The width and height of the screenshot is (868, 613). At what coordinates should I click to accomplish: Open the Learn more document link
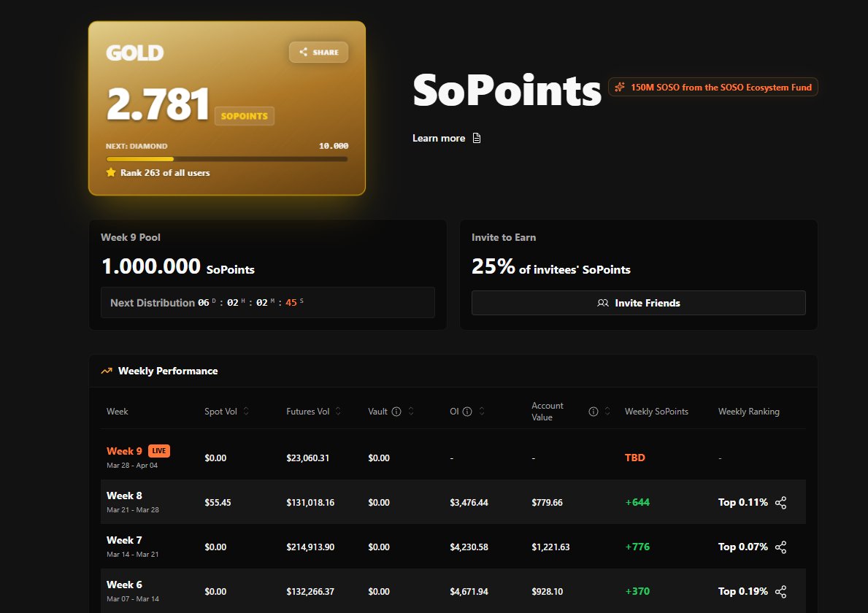pyautogui.click(x=446, y=138)
